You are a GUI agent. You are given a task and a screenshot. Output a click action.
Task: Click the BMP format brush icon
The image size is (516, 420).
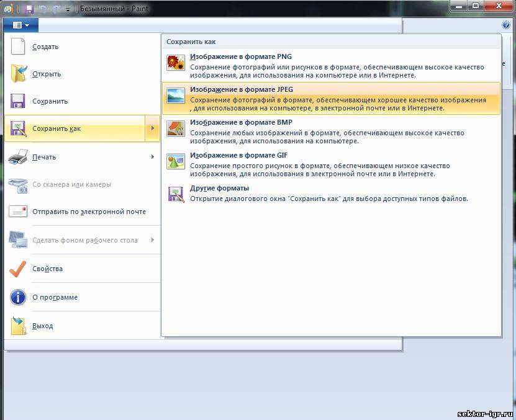pyautogui.click(x=175, y=128)
